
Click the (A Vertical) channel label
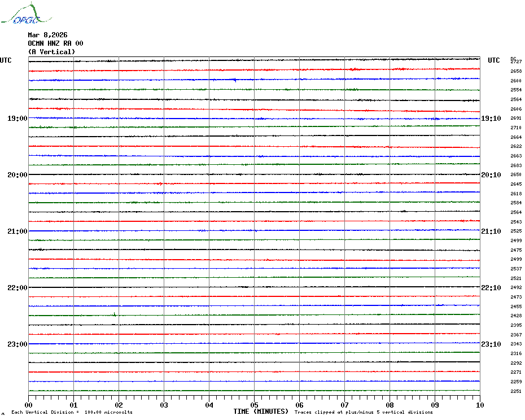51,52
